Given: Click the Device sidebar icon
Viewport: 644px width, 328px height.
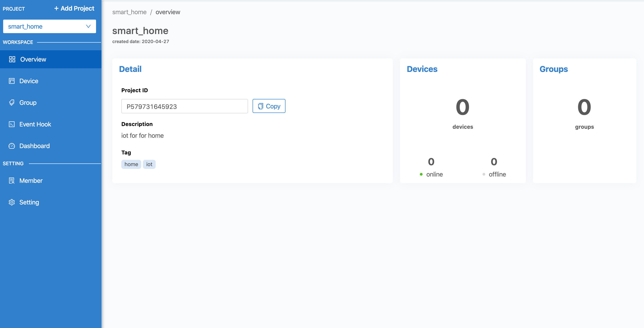Looking at the screenshot, I should [x=11, y=81].
